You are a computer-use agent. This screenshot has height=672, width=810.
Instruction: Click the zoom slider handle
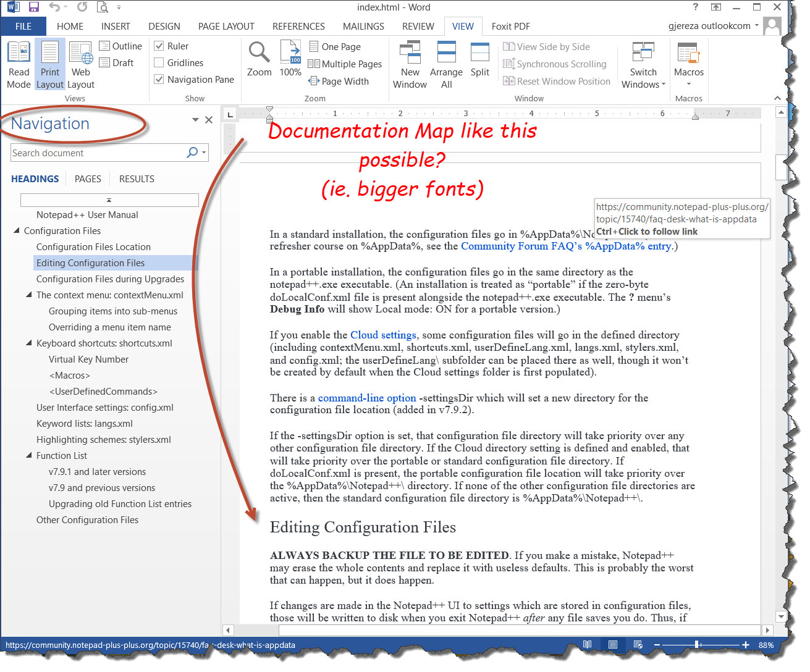697,644
